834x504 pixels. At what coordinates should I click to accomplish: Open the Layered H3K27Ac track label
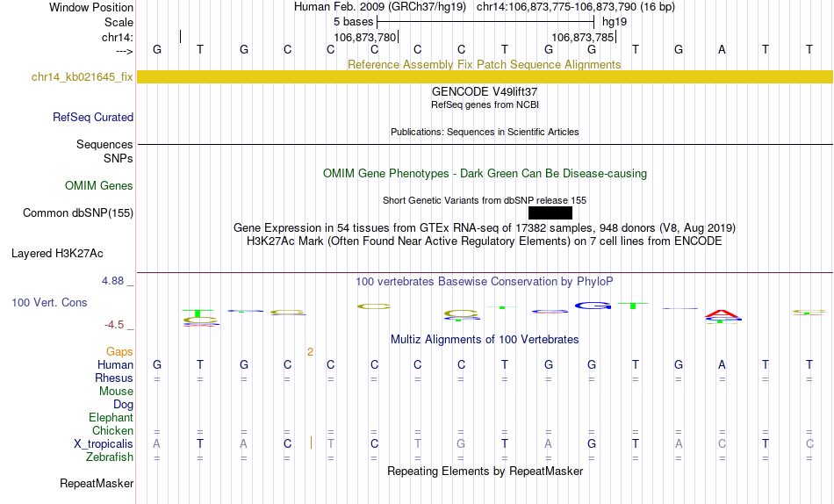[57, 254]
